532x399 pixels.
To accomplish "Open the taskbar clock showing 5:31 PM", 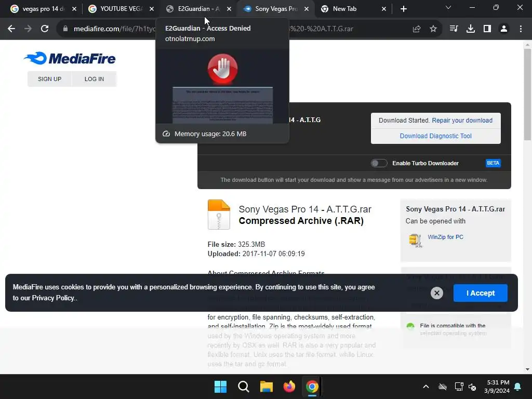I will tap(497, 387).
